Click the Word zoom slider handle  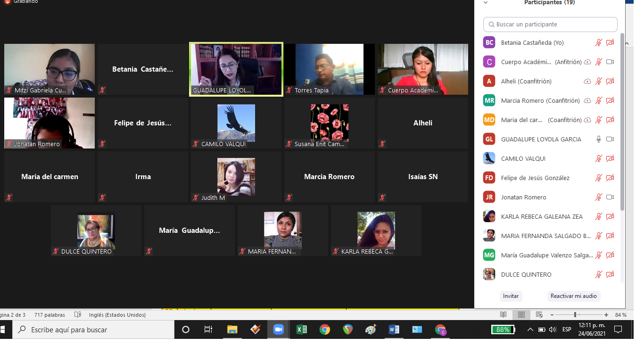coord(575,315)
